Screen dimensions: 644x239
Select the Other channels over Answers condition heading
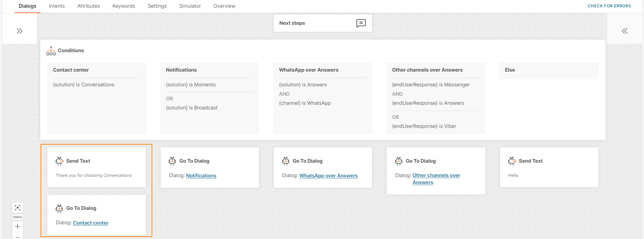pos(427,70)
